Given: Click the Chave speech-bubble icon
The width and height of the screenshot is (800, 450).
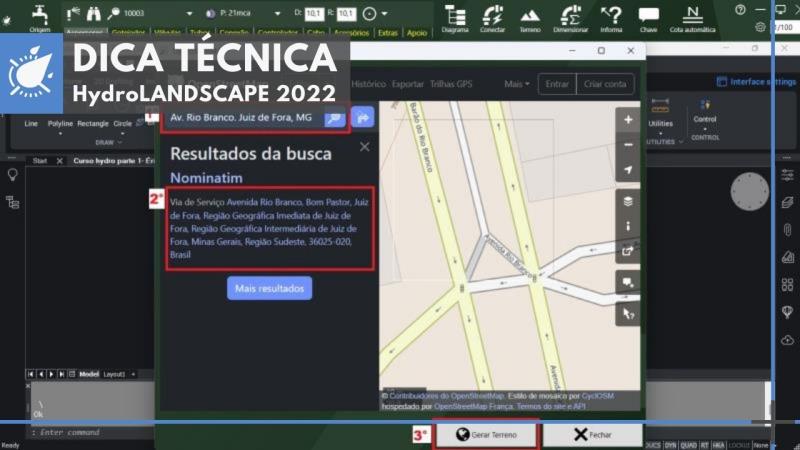Looking at the screenshot, I should [648, 18].
